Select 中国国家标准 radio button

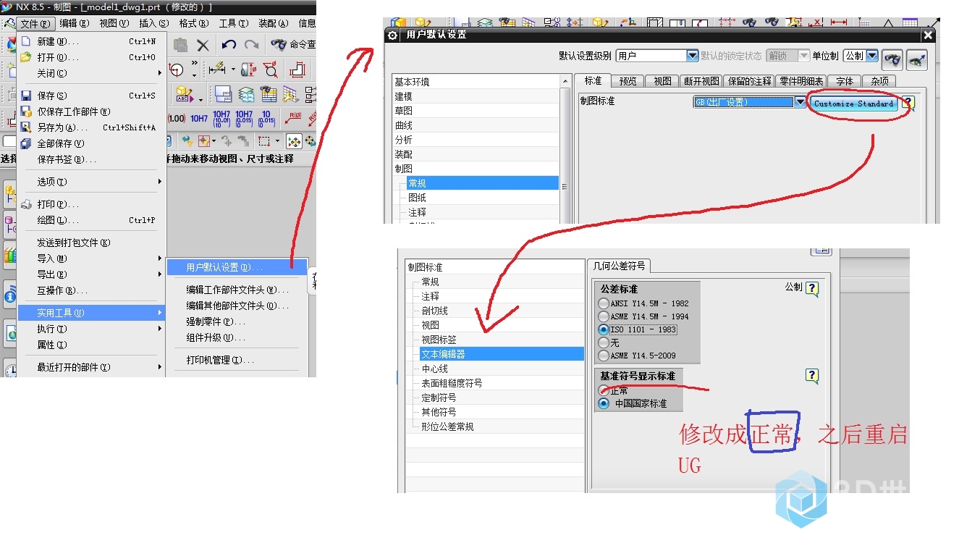point(604,403)
